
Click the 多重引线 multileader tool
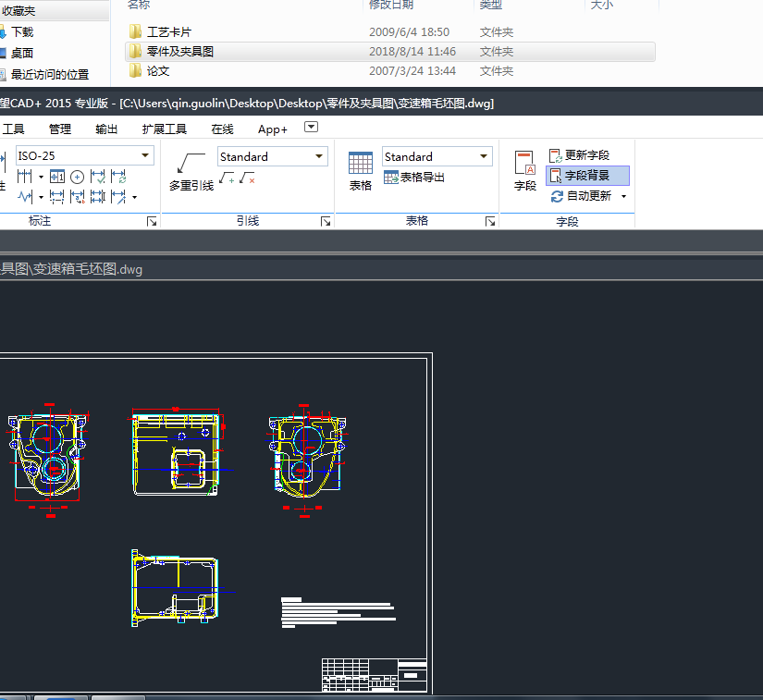coord(191,171)
